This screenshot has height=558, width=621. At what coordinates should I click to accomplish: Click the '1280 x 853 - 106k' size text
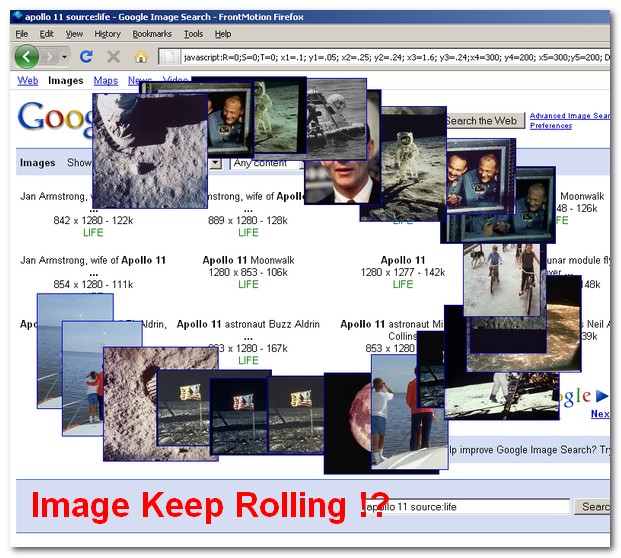(x=248, y=272)
